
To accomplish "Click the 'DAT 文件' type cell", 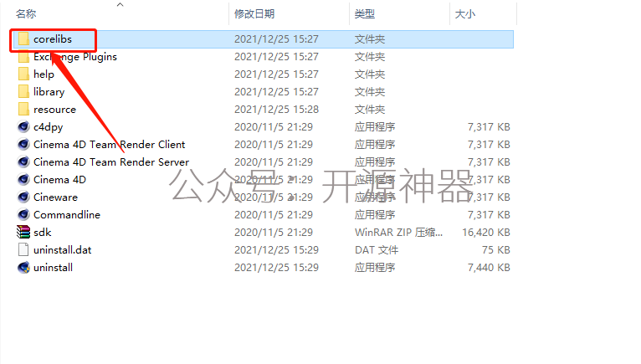I will [x=377, y=250].
